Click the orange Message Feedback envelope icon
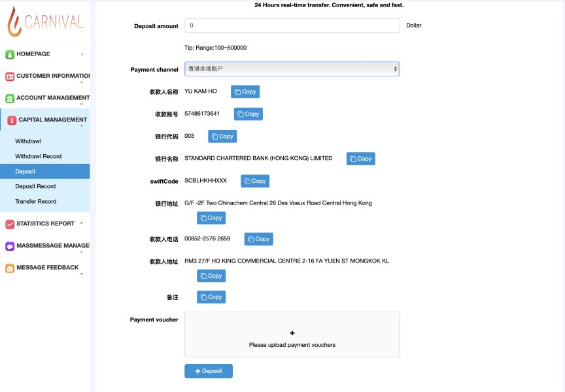This screenshot has height=392, width=565. (10, 268)
